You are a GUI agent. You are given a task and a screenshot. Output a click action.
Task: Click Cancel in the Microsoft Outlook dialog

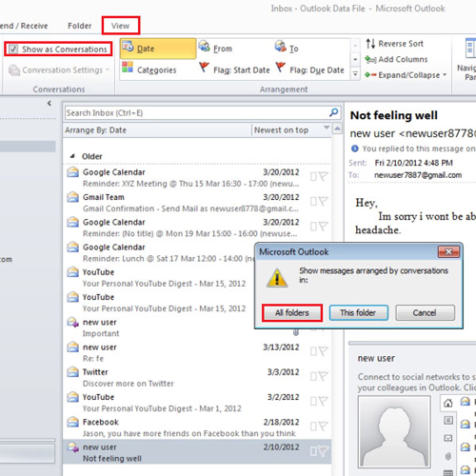point(425,313)
